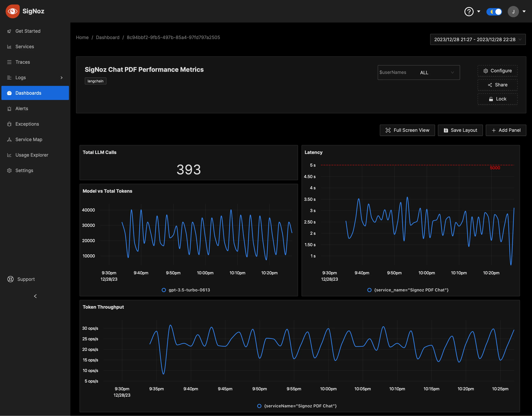Expand the user account dropdown arrow

click(x=524, y=11)
